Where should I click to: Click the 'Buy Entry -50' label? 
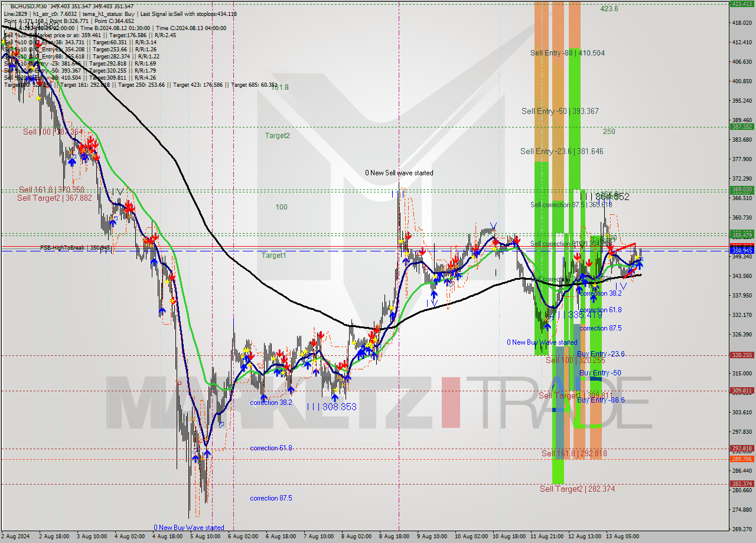[600, 373]
